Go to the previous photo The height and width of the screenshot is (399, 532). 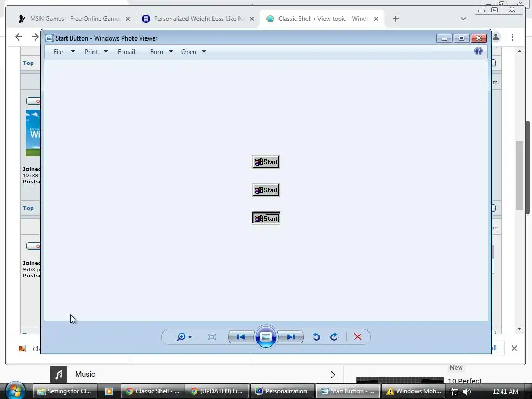(x=241, y=337)
